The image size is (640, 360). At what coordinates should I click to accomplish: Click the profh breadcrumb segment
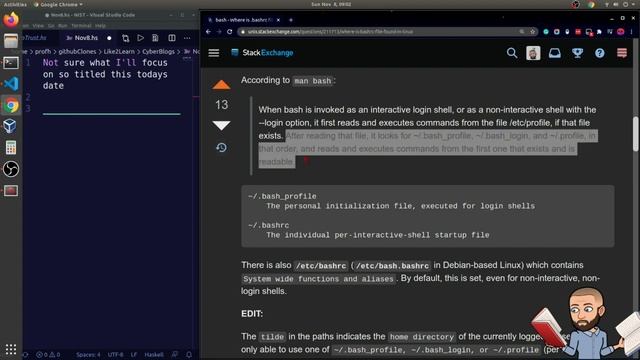43,51
